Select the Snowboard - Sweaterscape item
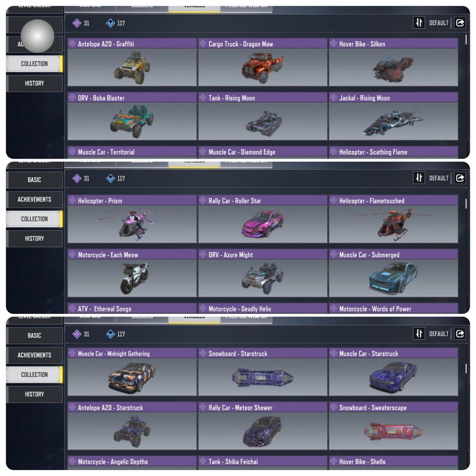 [394, 426]
